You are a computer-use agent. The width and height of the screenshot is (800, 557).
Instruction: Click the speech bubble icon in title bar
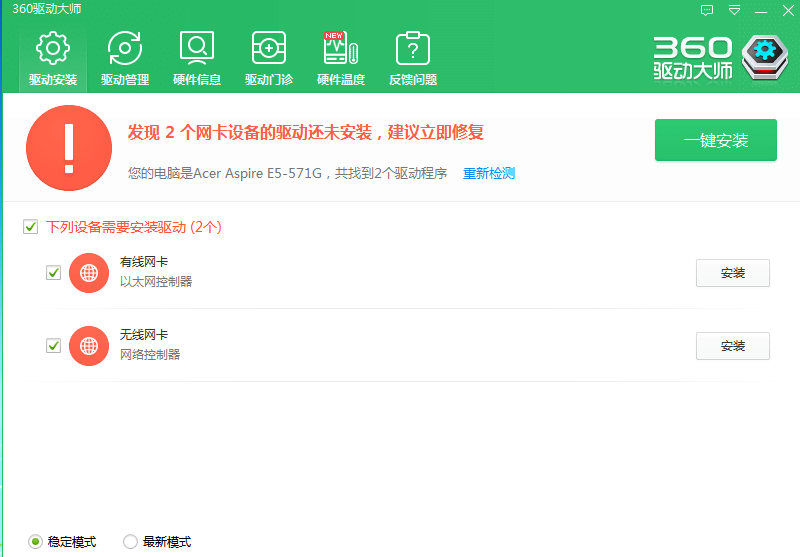707,10
